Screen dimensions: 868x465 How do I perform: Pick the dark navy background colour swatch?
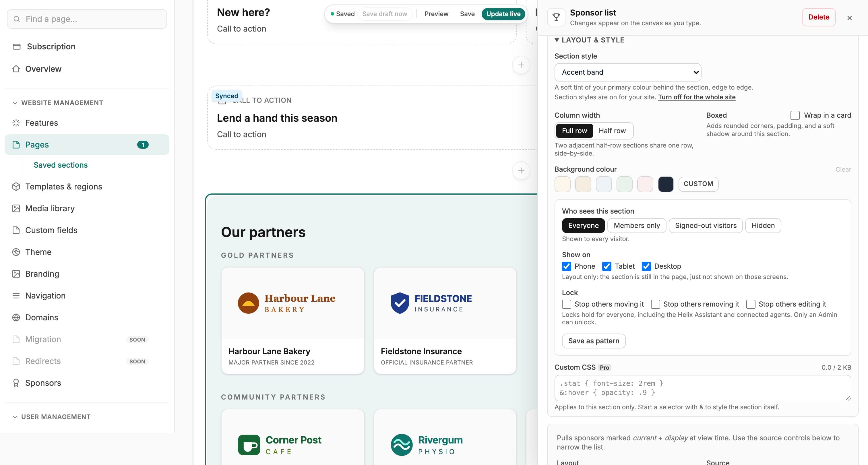pos(665,184)
